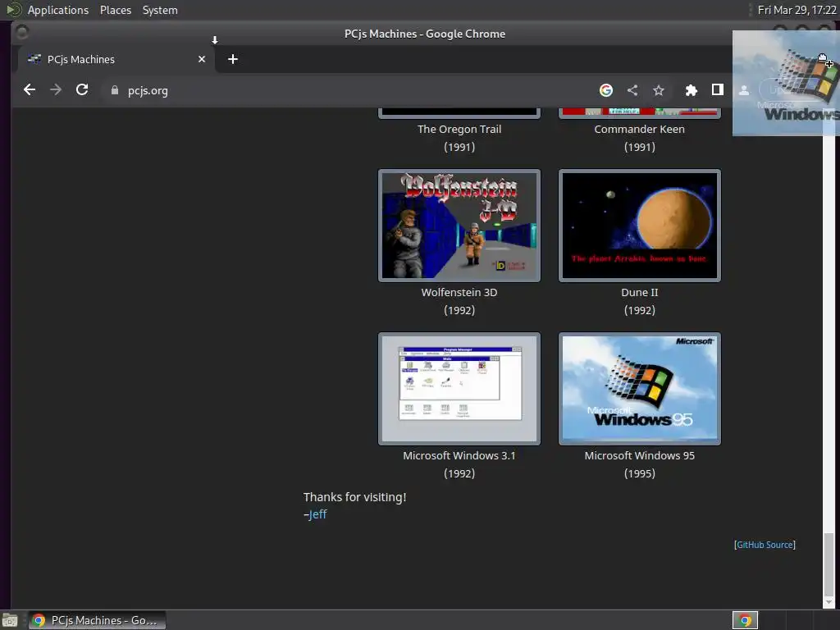Click the clock showing Fri Mar 29

tap(797, 10)
